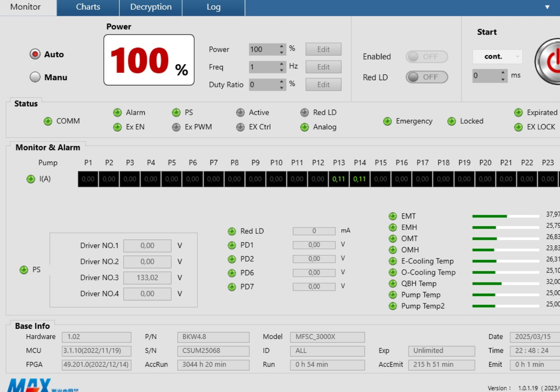The image size is (560, 392).
Task: Select the Manu mode radio button
Action: coord(35,77)
